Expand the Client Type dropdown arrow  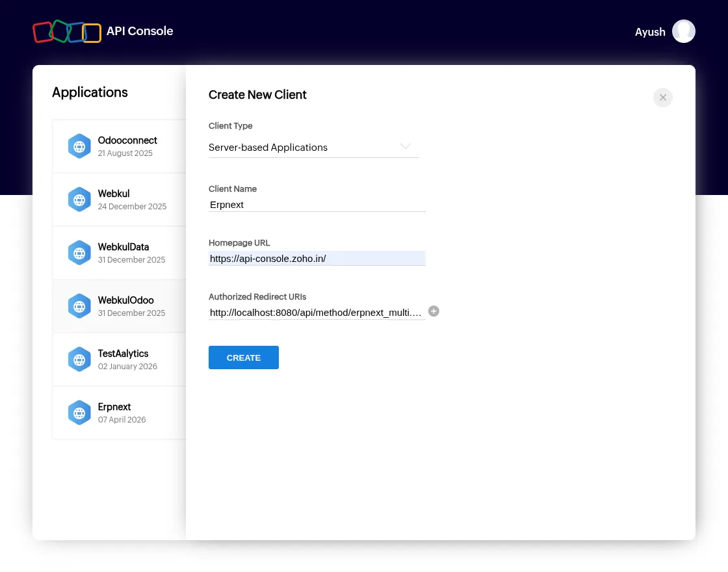click(x=406, y=147)
